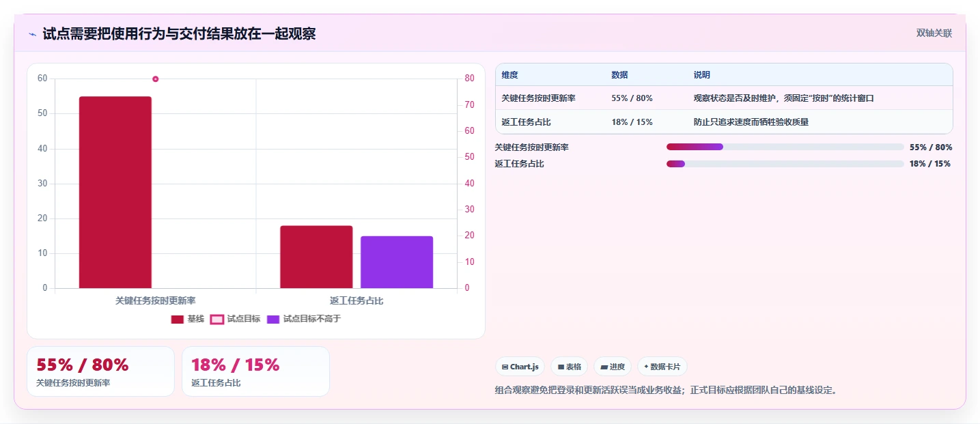
Task: Select the Chart.js tag chip
Action: [x=520, y=367]
